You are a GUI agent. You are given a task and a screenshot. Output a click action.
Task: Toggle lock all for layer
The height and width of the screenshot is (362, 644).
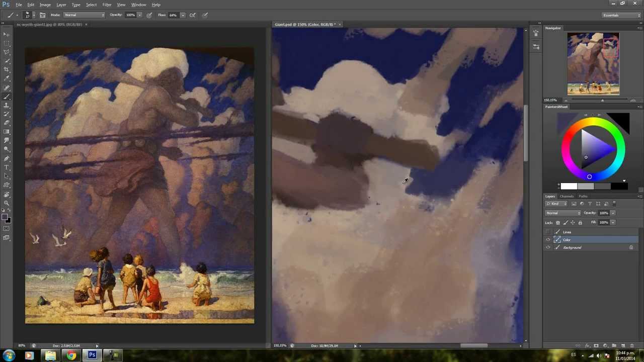pyautogui.click(x=580, y=222)
